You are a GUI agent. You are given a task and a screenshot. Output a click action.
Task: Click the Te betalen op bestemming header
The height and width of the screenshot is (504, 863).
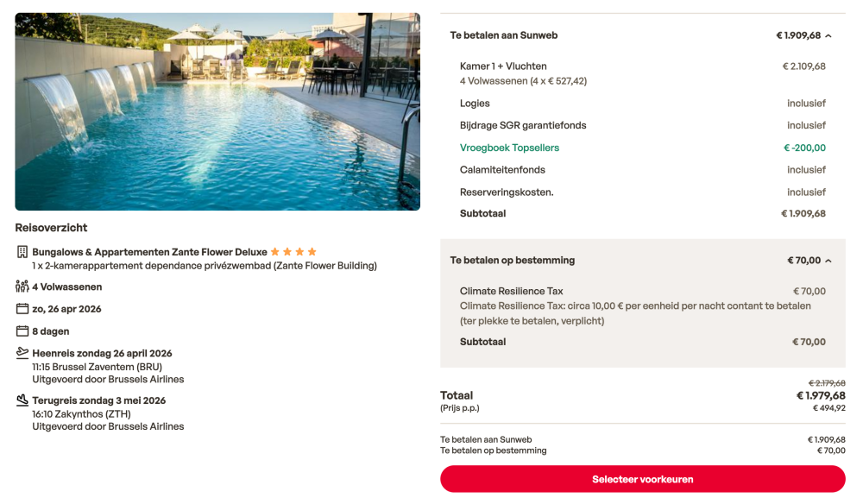click(512, 260)
